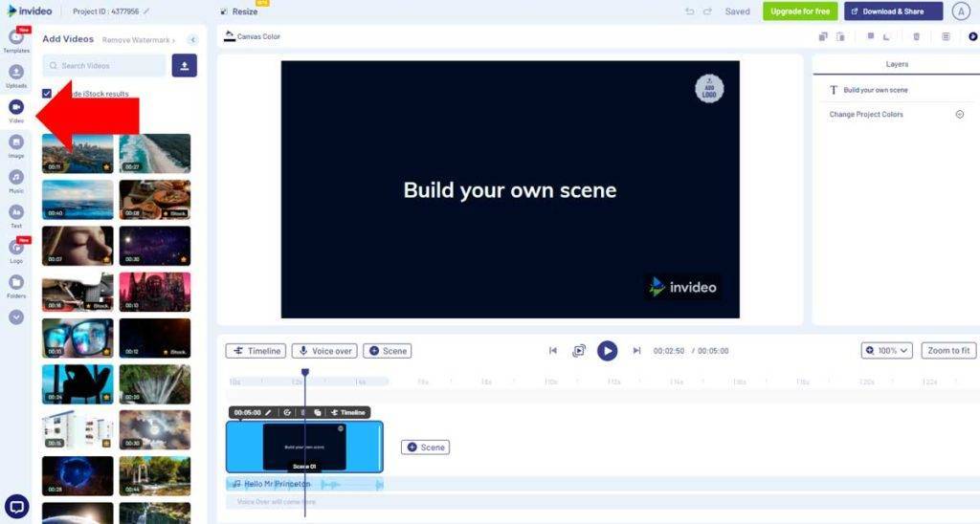Screen dimensions: 980x524
Task: Click the timeline playhead marker
Action: point(305,372)
